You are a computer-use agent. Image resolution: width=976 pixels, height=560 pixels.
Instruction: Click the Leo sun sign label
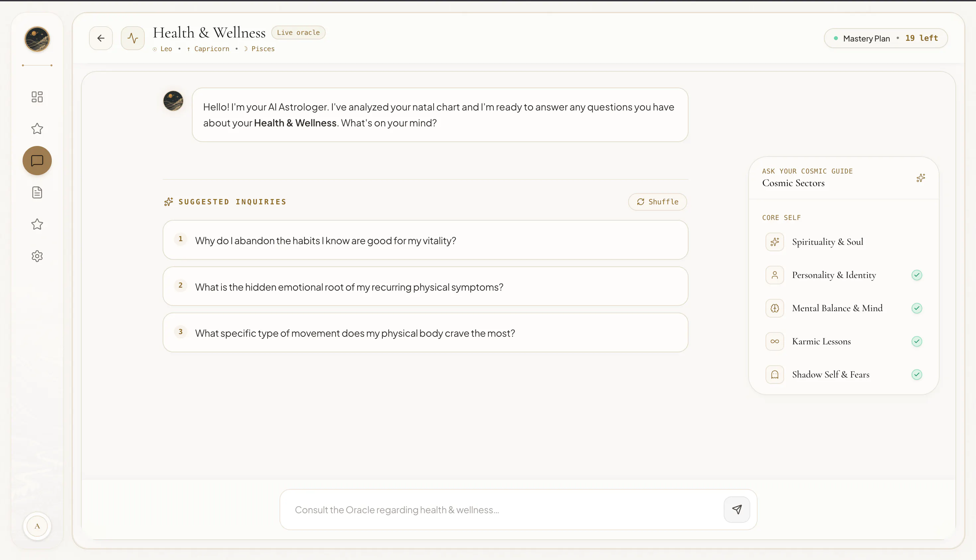pyautogui.click(x=162, y=49)
